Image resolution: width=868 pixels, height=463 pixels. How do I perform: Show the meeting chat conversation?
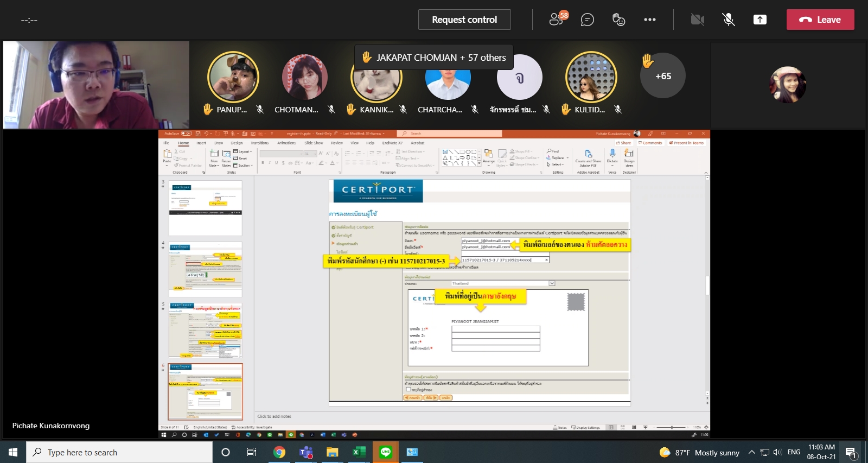(588, 20)
